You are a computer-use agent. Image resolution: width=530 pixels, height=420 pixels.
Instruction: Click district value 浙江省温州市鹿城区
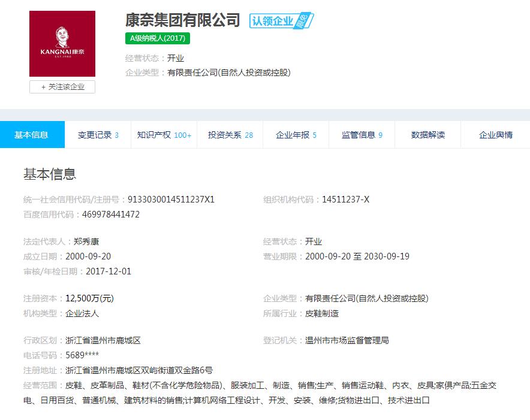103,340
